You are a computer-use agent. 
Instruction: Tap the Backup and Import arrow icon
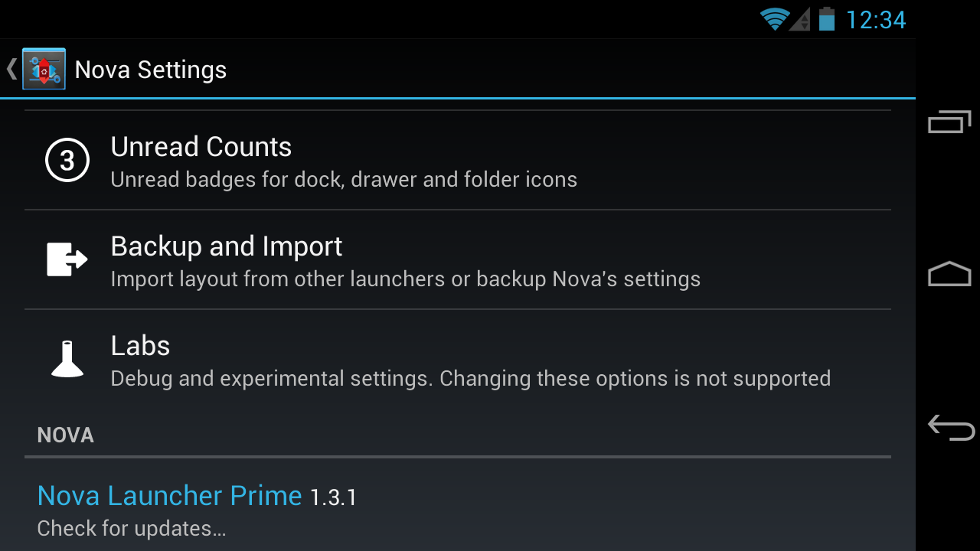coord(67,259)
